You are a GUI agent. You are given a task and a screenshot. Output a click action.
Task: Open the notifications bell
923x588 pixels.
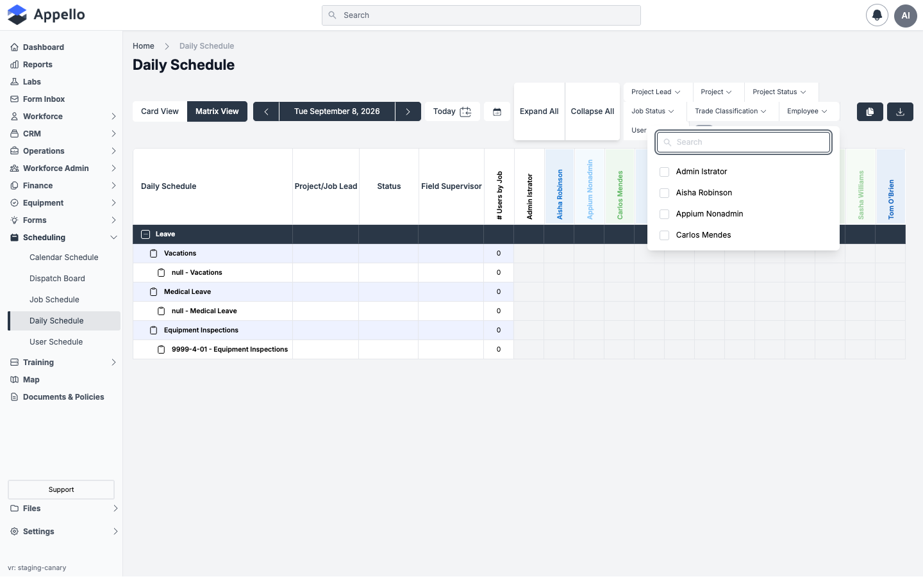(x=877, y=15)
